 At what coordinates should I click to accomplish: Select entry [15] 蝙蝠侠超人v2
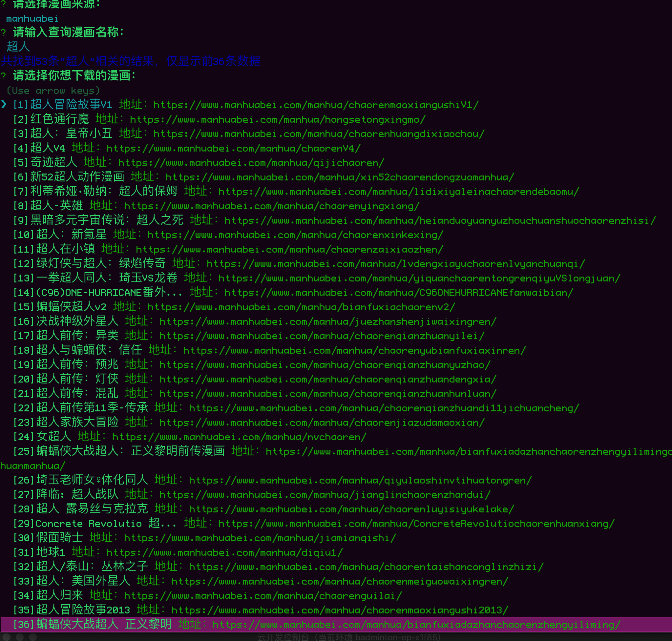tap(60, 307)
